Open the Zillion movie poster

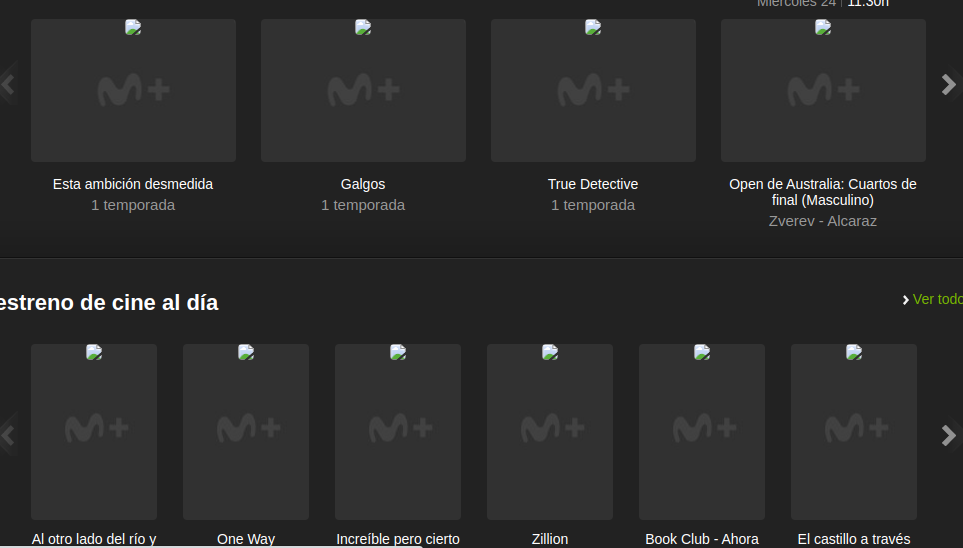[550, 432]
